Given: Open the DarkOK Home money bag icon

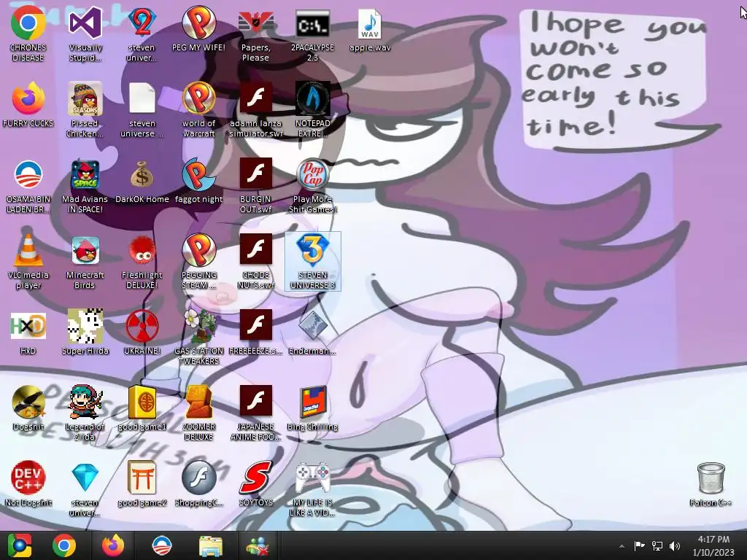Looking at the screenshot, I should click(142, 182).
